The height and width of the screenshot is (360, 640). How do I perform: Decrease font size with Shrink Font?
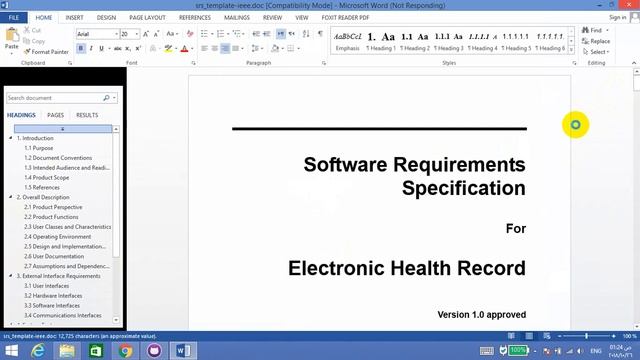coord(156,34)
